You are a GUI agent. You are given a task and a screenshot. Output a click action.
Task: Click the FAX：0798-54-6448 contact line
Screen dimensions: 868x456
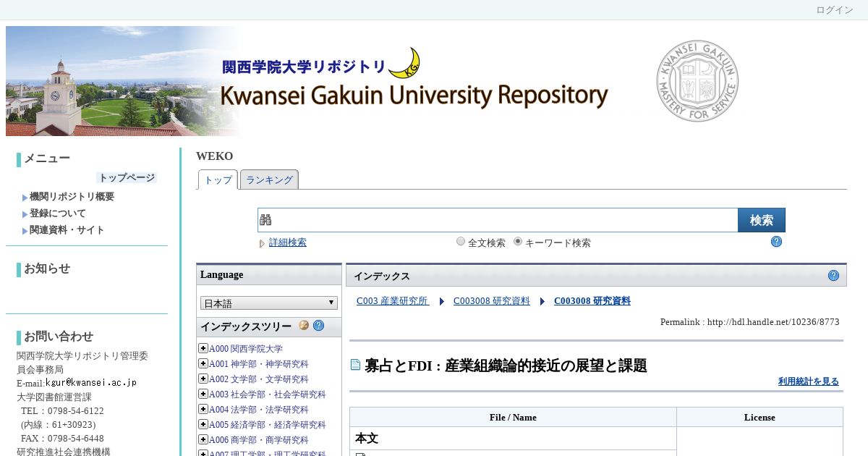(62, 439)
